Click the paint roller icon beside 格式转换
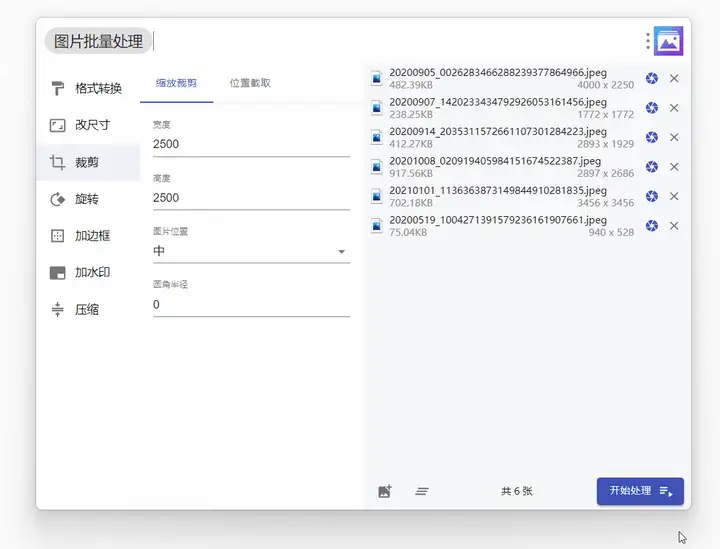 point(57,88)
